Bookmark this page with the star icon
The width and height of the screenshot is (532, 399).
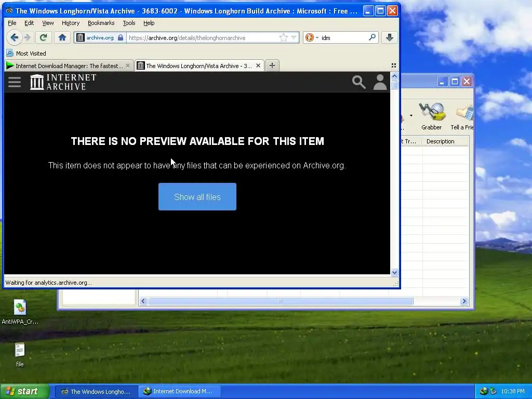[x=283, y=37]
